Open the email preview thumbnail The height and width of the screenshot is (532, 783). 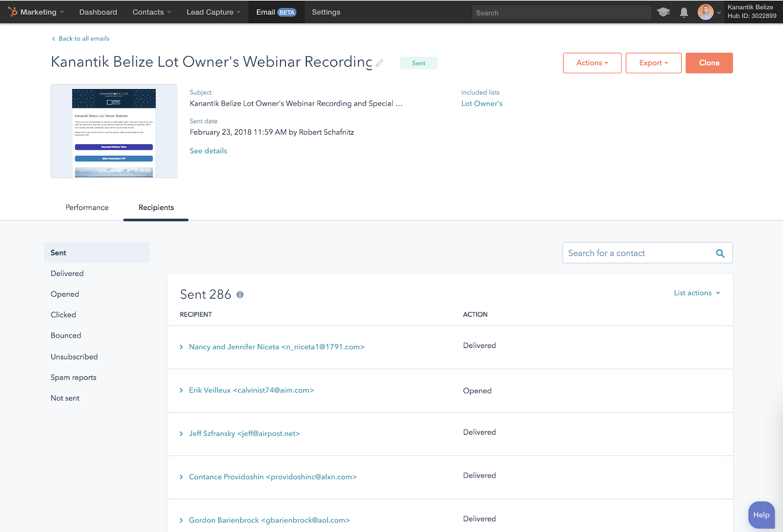(114, 131)
